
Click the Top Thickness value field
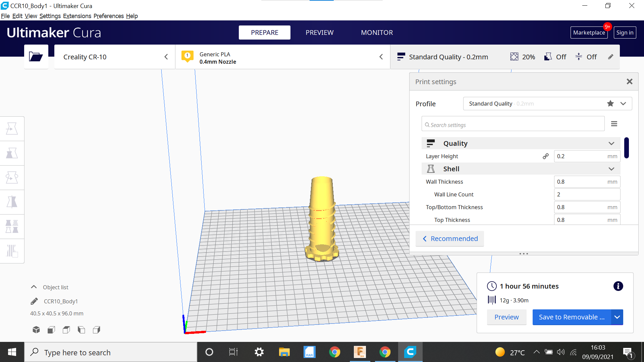587,220
